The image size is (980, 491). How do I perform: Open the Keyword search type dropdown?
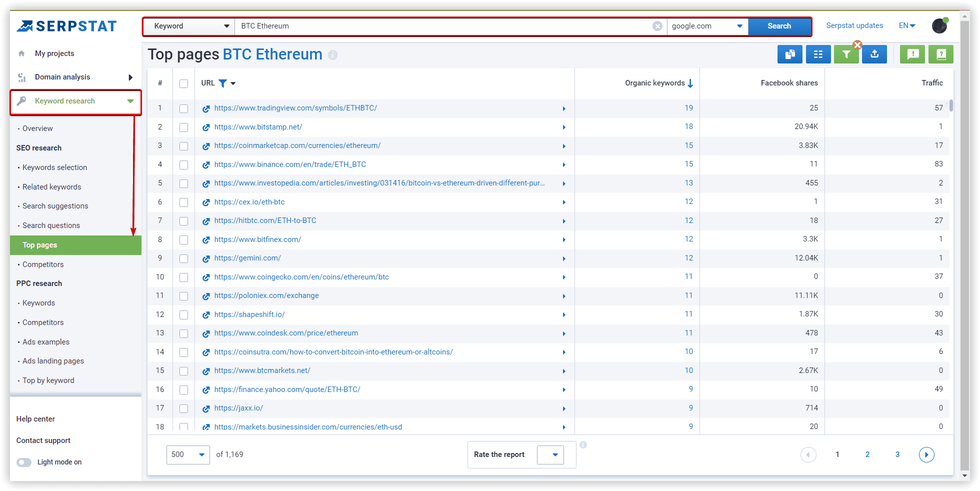(189, 26)
